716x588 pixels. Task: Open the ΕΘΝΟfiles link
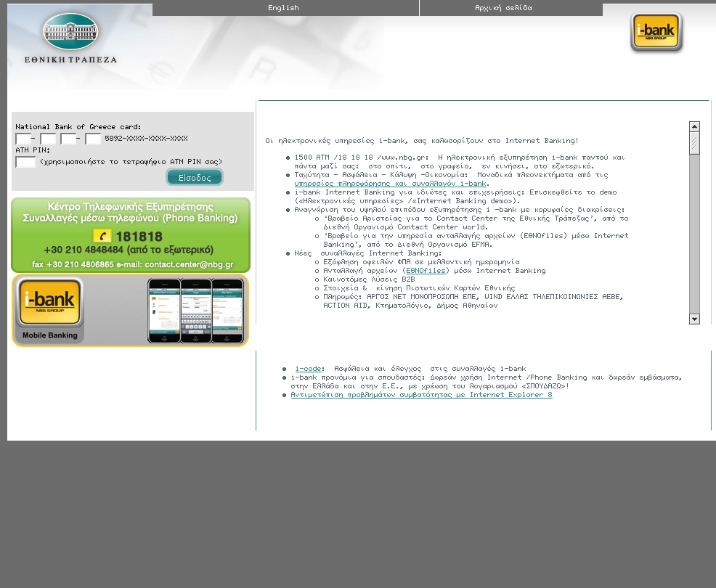426,271
